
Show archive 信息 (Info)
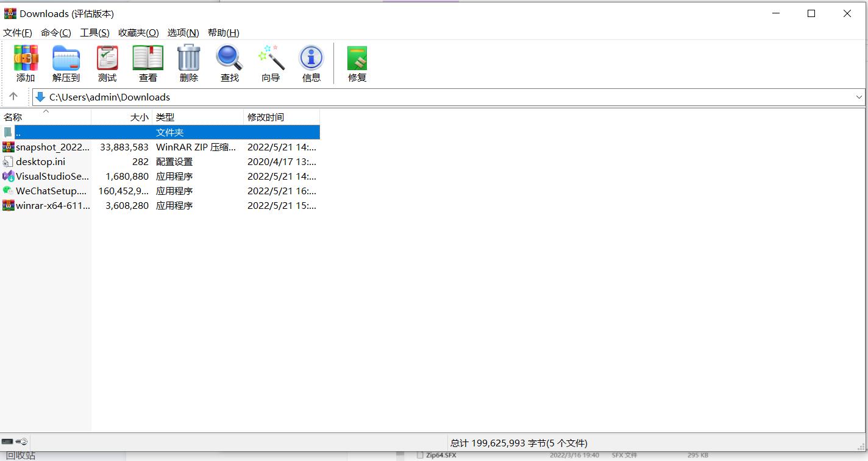tap(311, 63)
